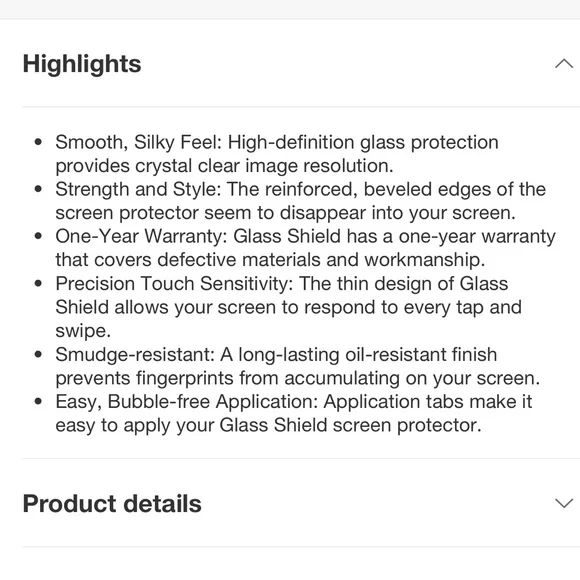Click the Precision Touch Sensitivity bullet
580x580 pixels.
tap(289, 307)
